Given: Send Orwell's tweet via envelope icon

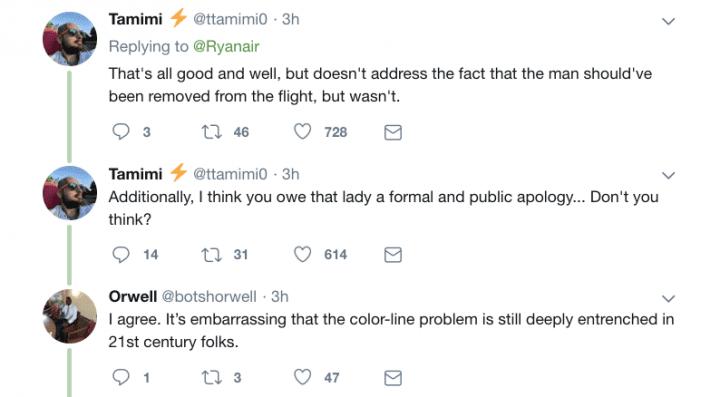Looking at the screenshot, I should 393,378.
